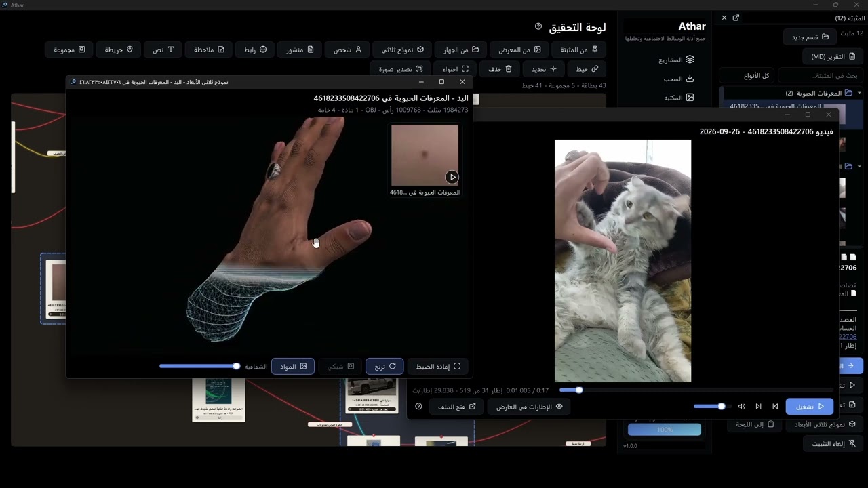The height and width of the screenshot is (488, 868).
Task: Add a Link (رابط) card
Action: [256, 49]
